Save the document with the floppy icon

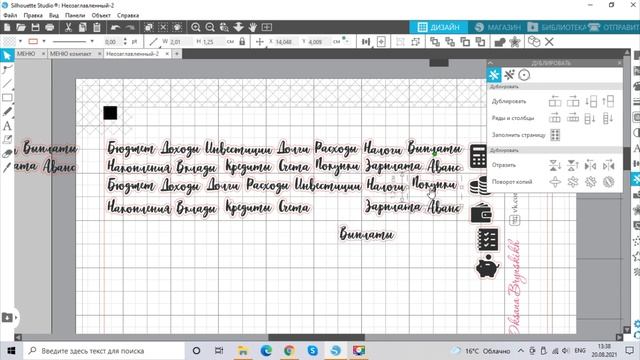click(x=36, y=27)
